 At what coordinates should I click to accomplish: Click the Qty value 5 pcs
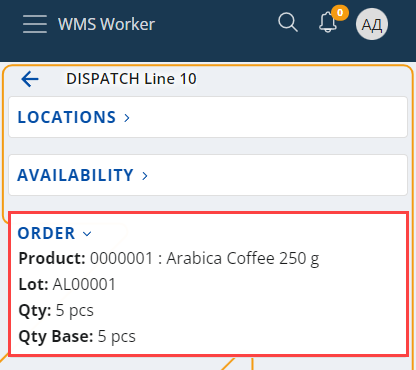pos(75,311)
